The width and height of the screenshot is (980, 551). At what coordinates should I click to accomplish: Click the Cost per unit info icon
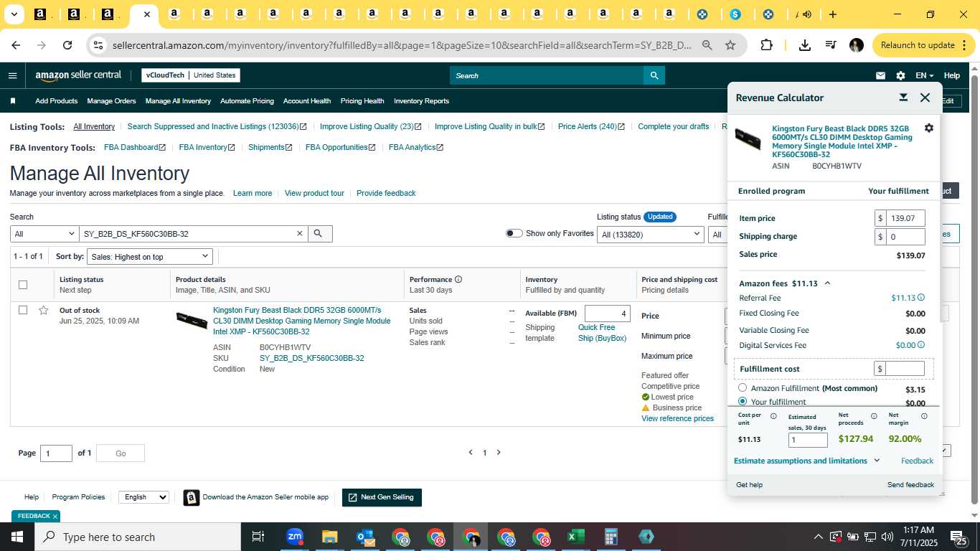click(x=773, y=416)
